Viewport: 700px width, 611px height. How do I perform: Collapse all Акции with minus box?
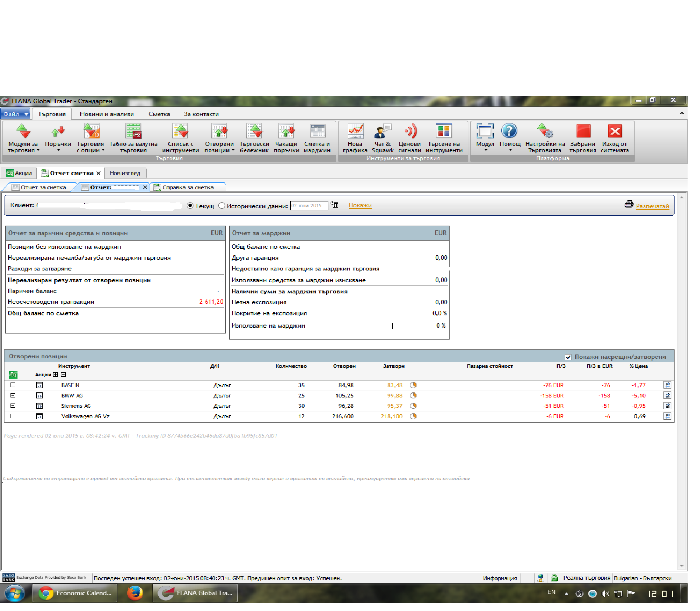tap(63, 374)
